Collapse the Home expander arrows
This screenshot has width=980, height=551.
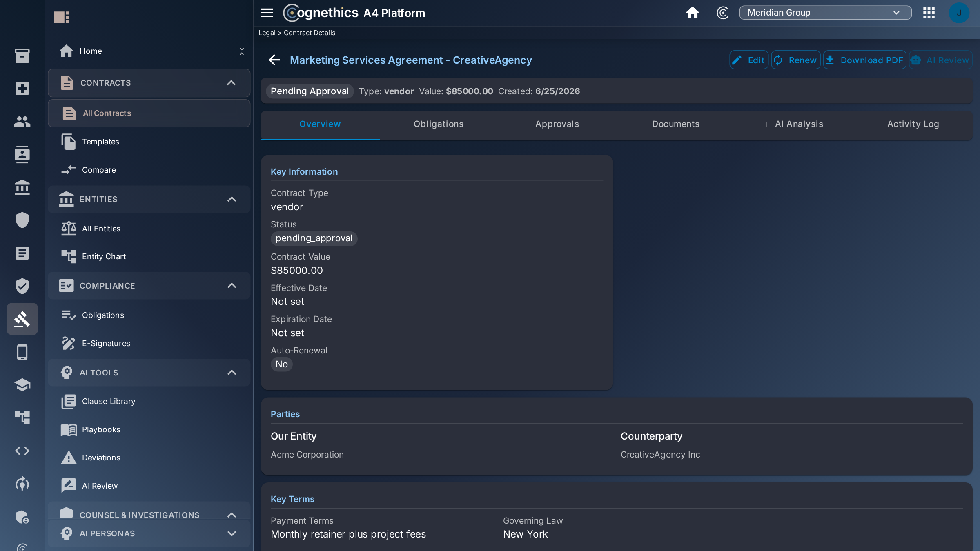242,51
